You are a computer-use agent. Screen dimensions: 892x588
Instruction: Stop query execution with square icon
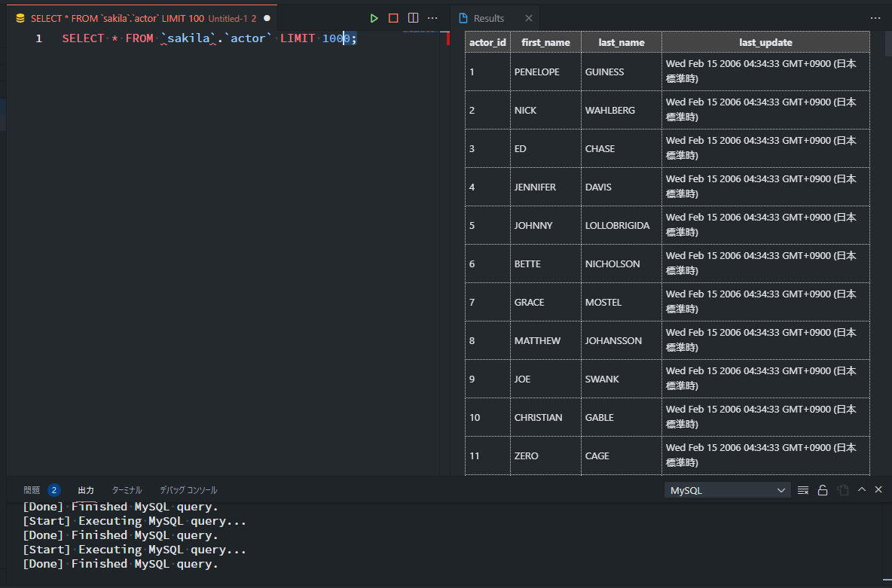393,18
